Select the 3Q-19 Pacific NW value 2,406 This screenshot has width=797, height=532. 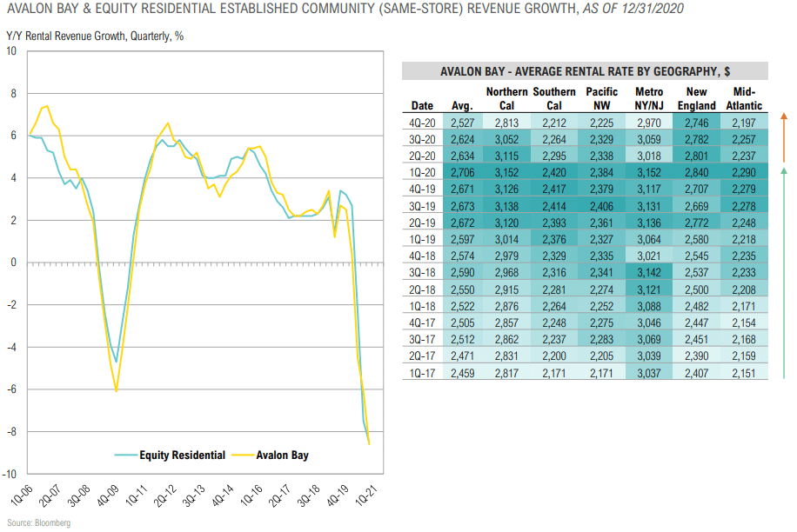click(x=601, y=206)
